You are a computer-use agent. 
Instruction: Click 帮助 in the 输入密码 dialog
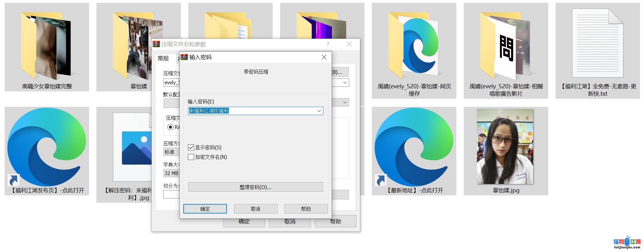click(306, 209)
